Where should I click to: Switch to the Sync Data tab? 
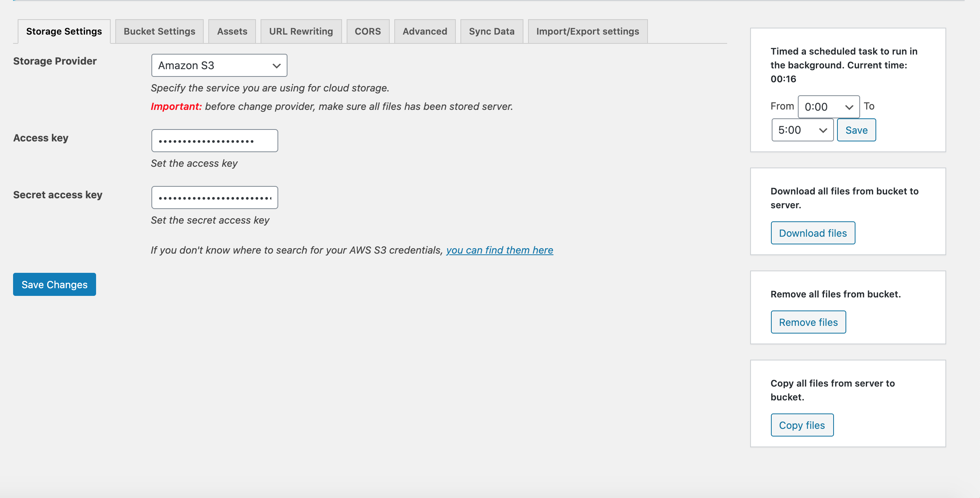(491, 32)
